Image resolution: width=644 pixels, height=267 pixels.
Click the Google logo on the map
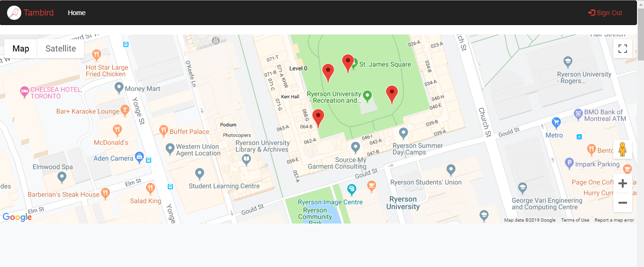pyautogui.click(x=17, y=217)
